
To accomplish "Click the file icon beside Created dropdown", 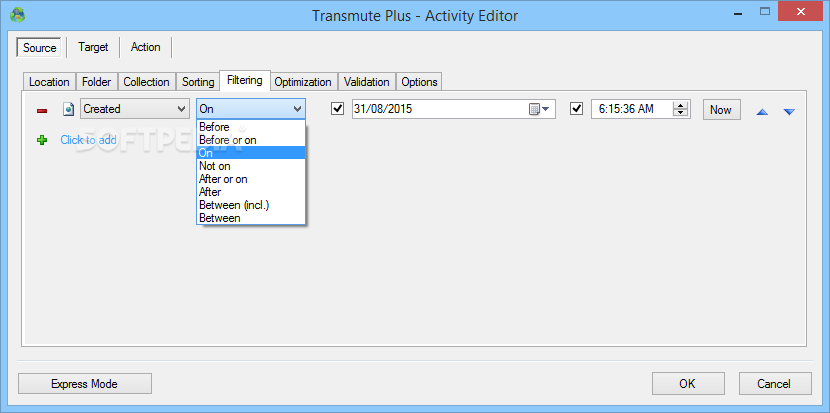I will (x=68, y=109).
